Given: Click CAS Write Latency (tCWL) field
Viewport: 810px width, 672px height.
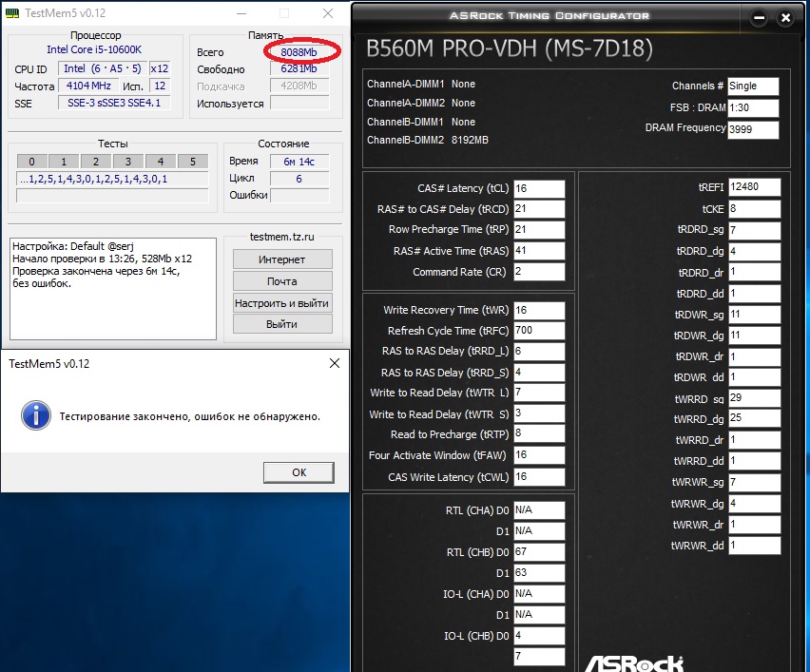Looking at the screenshot, I should 539,477.
